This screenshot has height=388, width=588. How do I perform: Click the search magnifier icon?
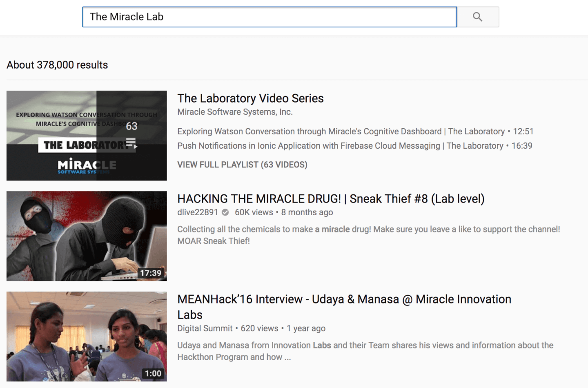click(477, 17)
